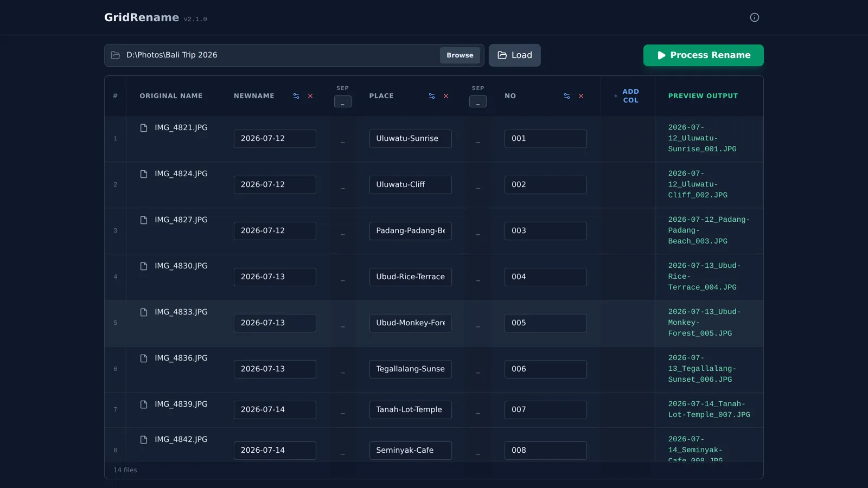The image size is (868, 488).
Task: Click date field for IMG_4830.JPG row
Action: [x=275, y=277]
